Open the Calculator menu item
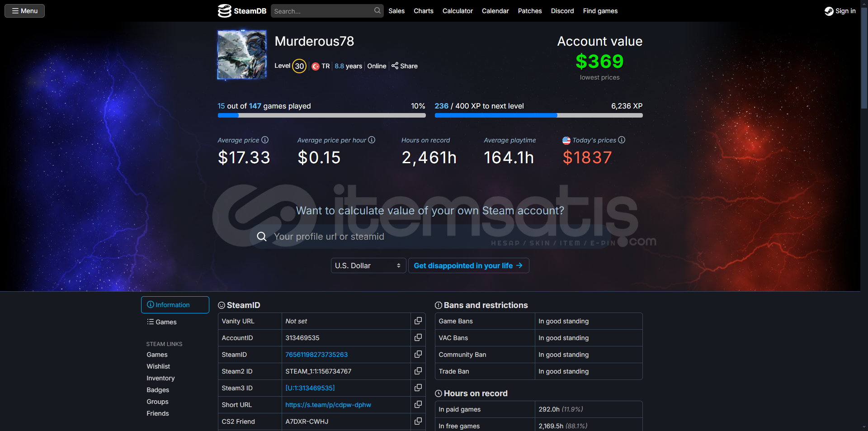Viewport: 868px width, 431px height. click(x=458, y=11)
